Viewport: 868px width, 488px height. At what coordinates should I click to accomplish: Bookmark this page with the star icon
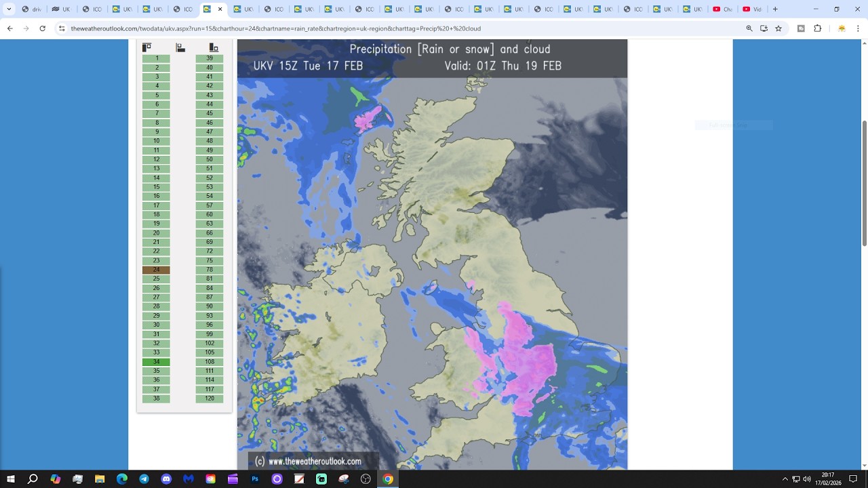coord(778,28)
